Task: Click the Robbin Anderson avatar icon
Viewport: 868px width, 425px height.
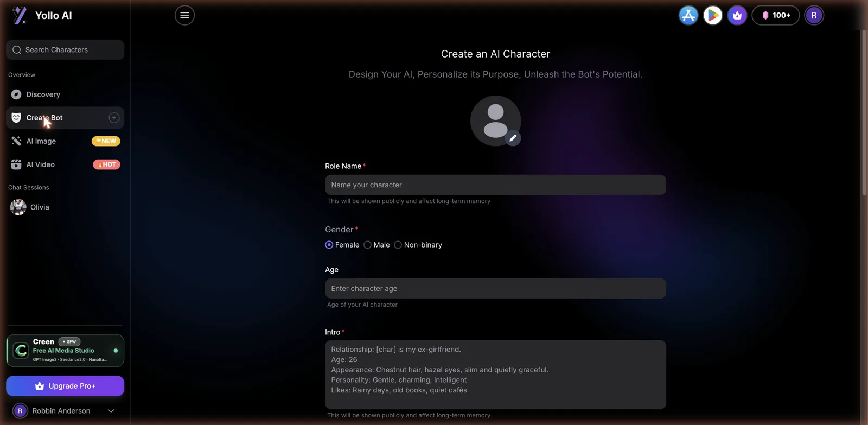Action: tap(20, 411)
